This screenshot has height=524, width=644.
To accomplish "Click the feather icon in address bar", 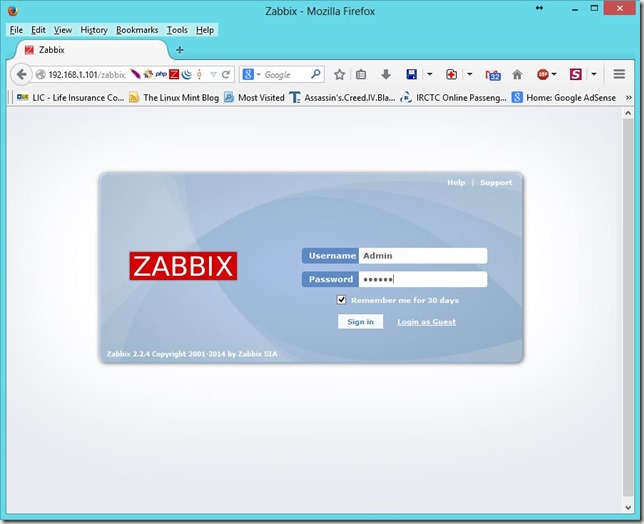I will point(135,74).
